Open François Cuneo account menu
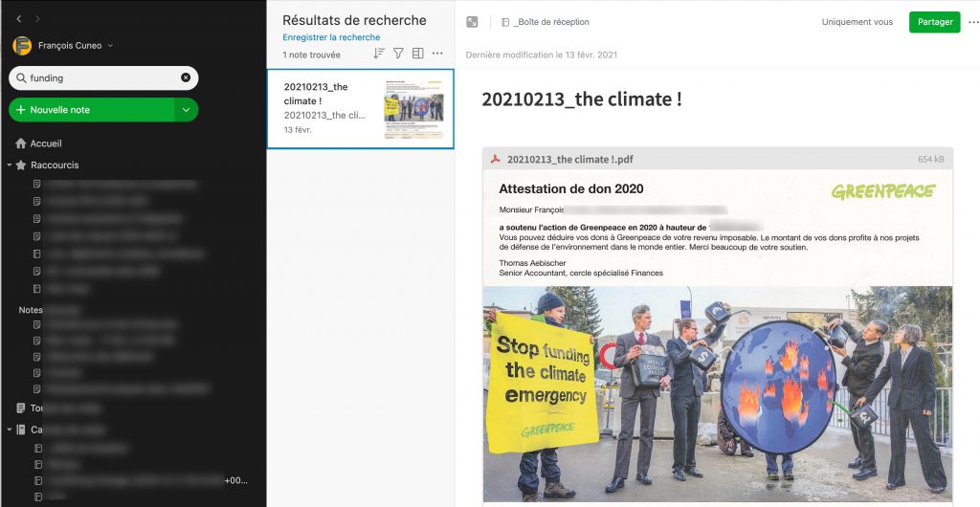The width and height of the screenshot is (980, 507). pyautogui.click(x=75, y=46)
